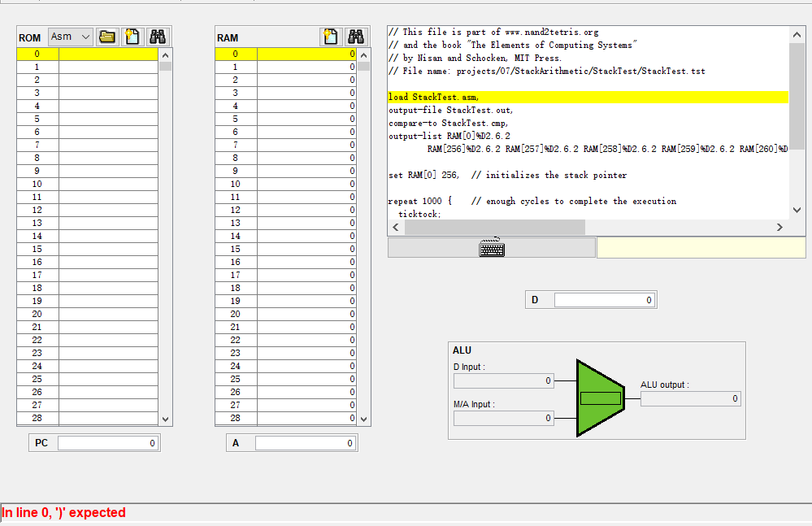Screen dimensions: 812x526
Task: Click the "set RAM[0] 256" script line
Action: click(x=507, y=176)
